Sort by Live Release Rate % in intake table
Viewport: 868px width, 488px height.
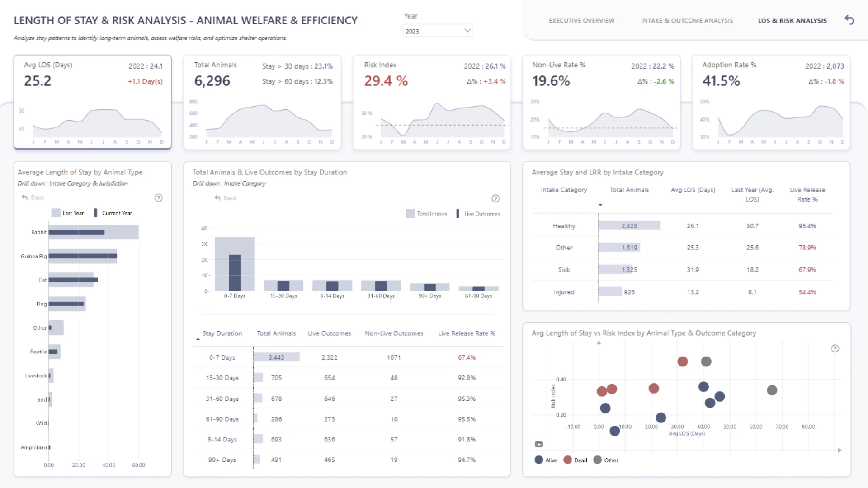click(x=807, y=194)
